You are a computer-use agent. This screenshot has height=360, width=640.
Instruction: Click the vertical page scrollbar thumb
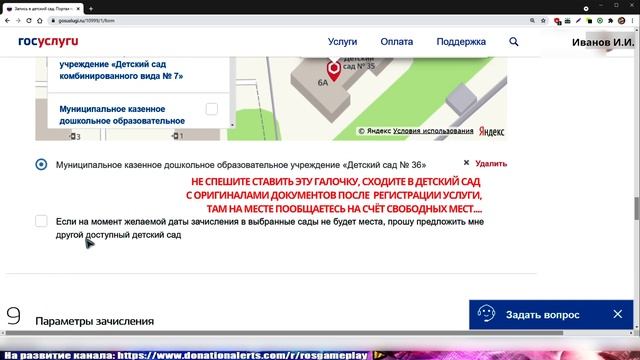tap(637, 209)
